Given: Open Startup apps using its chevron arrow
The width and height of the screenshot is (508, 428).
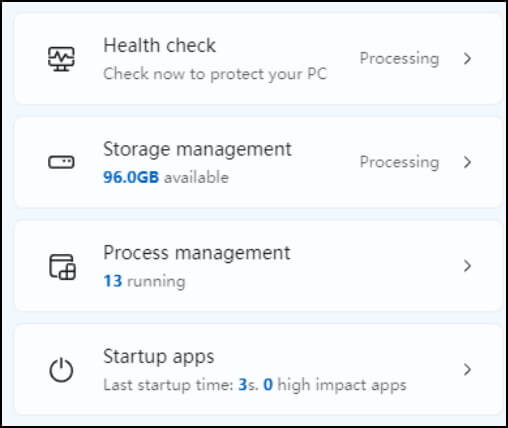Looking at the screenshot, I should click(467, 369).
